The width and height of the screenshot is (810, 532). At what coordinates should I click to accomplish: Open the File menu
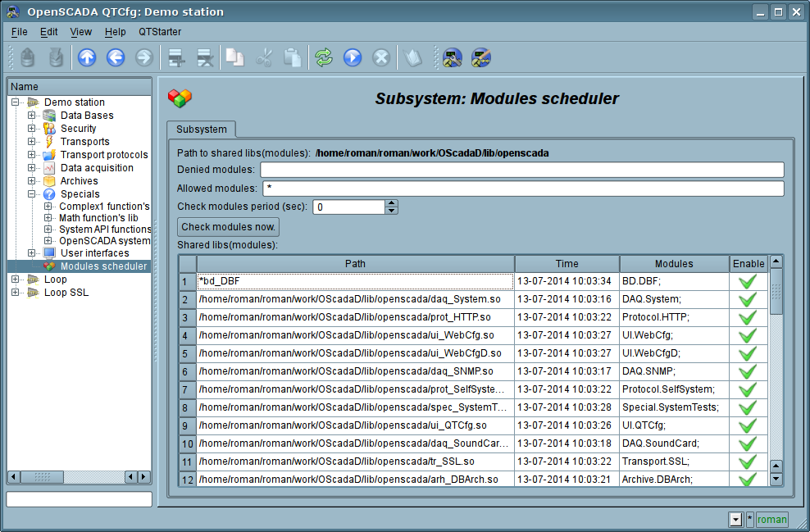point(19,32)
